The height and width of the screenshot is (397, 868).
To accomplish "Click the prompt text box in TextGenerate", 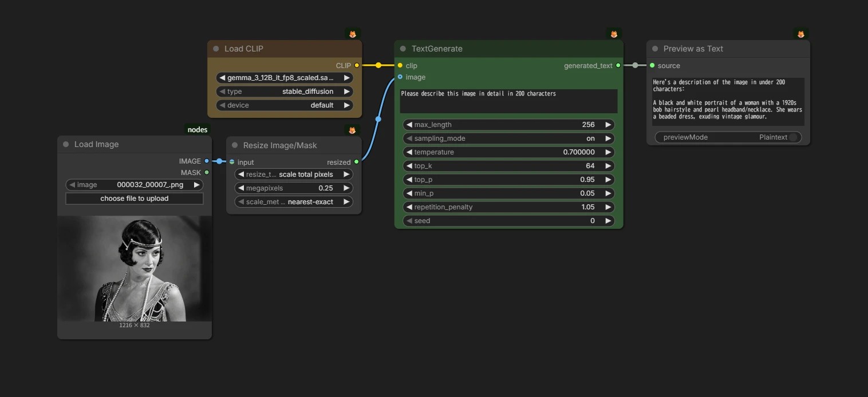I will click(508, 101).
